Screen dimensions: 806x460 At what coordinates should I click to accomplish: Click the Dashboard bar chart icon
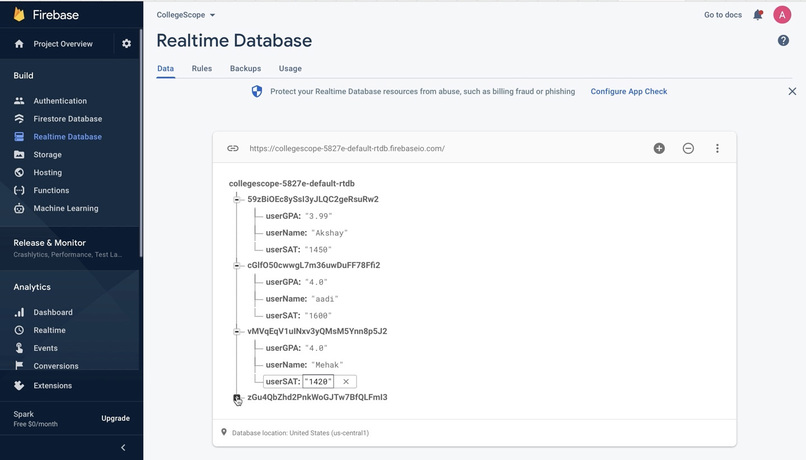click(x=19, y=312)
